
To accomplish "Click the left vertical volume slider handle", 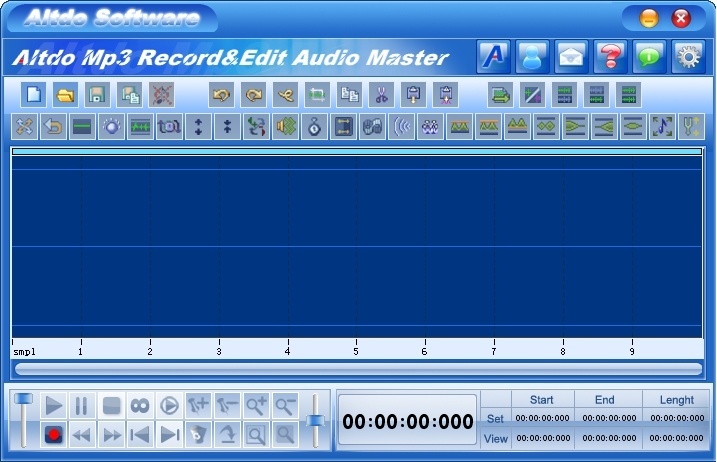I will (23, 399).
